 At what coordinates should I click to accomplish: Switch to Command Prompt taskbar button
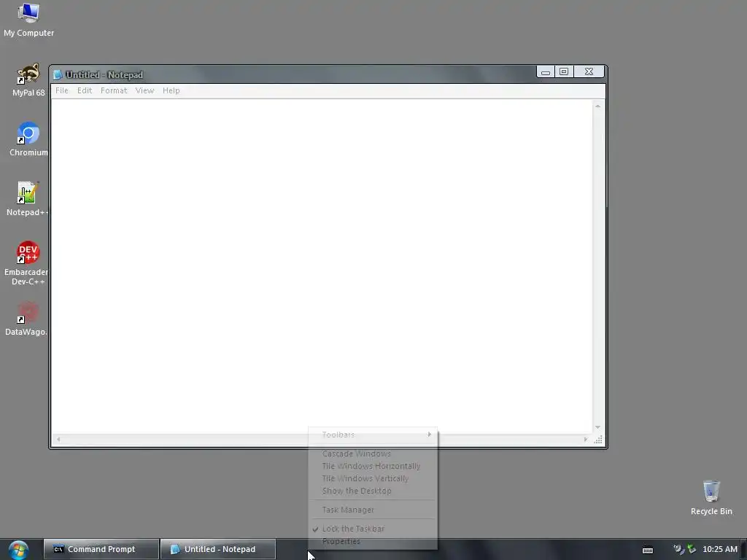click(101, 549)
